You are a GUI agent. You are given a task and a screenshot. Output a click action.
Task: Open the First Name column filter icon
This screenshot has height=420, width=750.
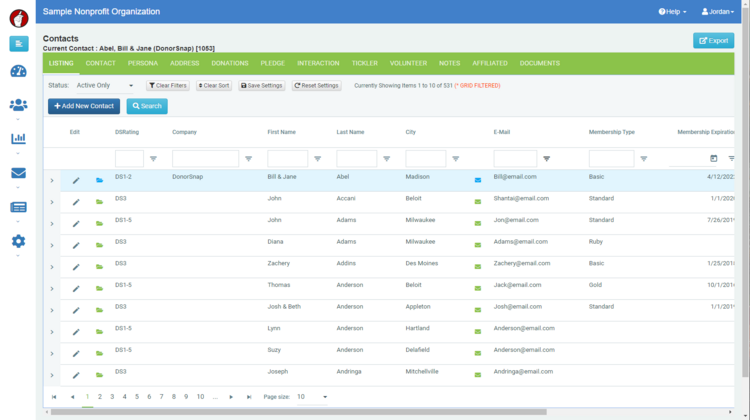tap(318, 159)
